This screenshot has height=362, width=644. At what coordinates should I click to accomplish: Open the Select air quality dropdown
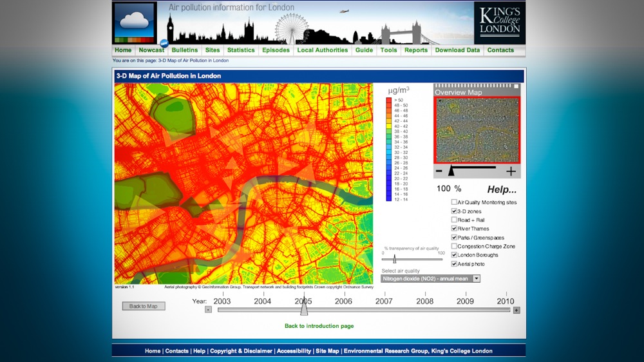point(431,279)
